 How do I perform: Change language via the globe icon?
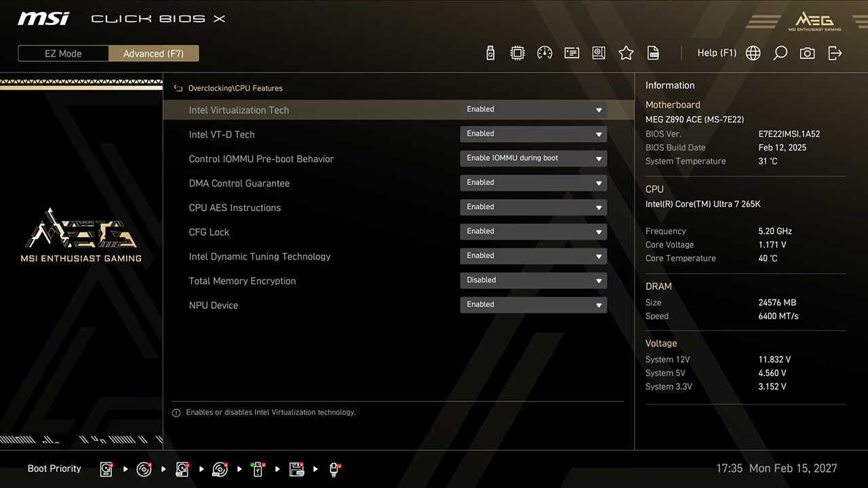tap(753, 53)
